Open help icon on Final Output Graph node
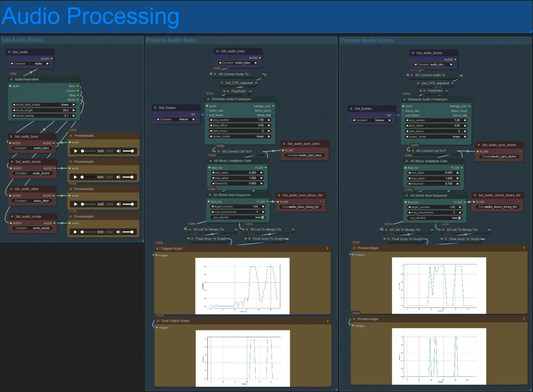 (328, 321)
